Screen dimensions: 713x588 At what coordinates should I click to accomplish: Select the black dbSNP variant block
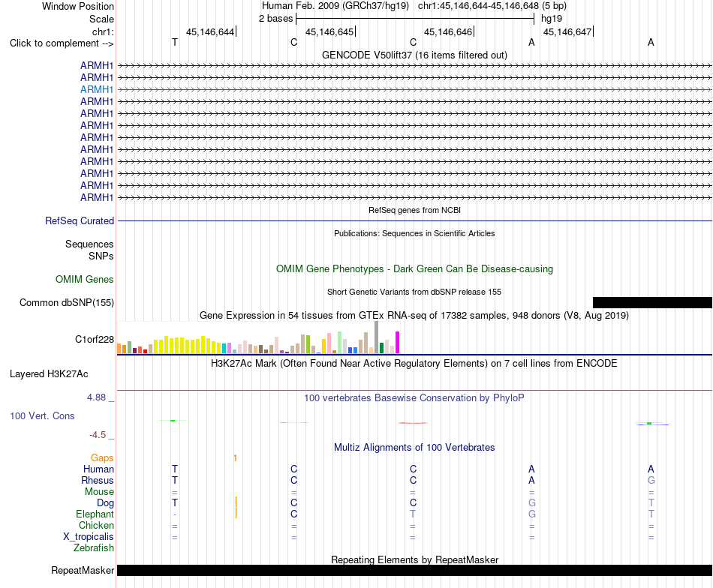[652, 303]
